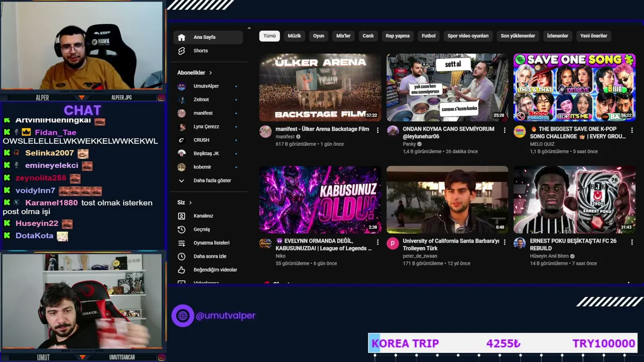Image resolution: width=644 pixels, height=362 pixels.
Task: Open ERNEST POKU BEŞİKTAŞ'TA video title
Action: click(573, 245)
